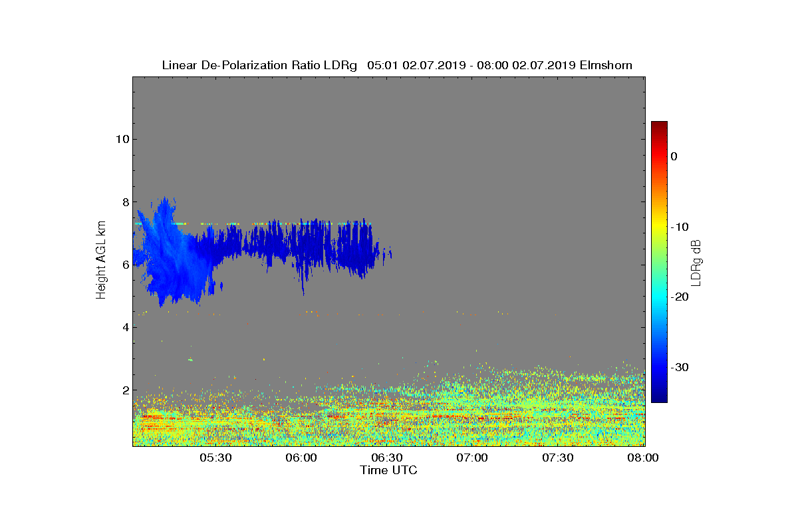Click the "Time UTC" axis label

click(388, 470)
